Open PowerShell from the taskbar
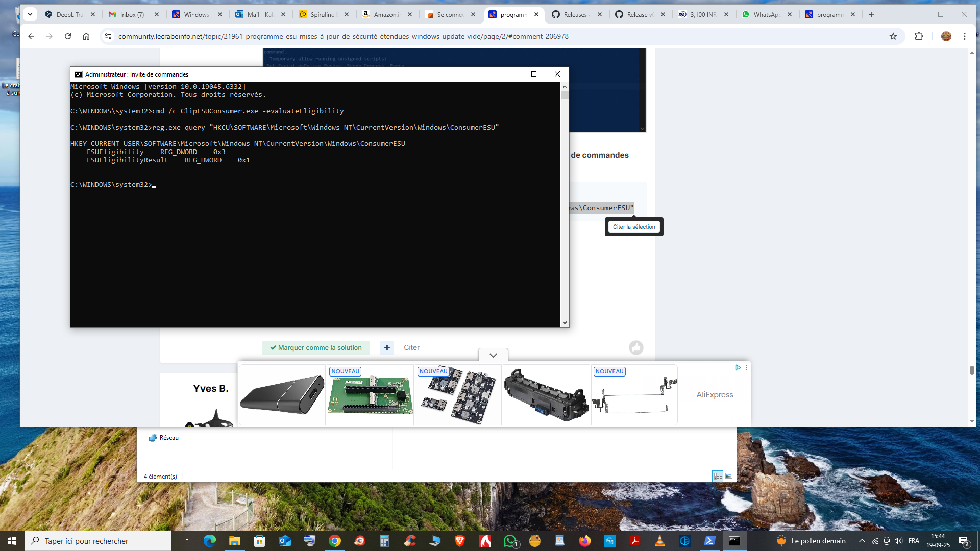 click(x=709, y=541)
